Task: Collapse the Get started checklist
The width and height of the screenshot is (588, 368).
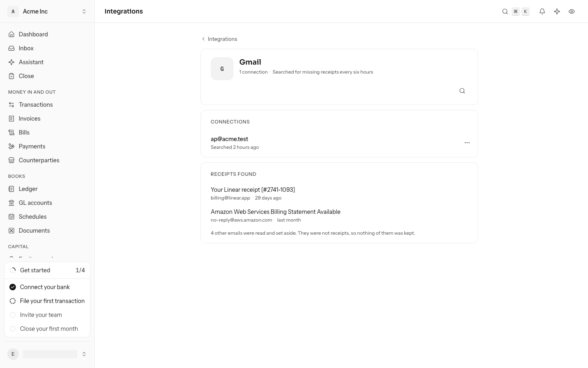Action: (x=47, y=270)
